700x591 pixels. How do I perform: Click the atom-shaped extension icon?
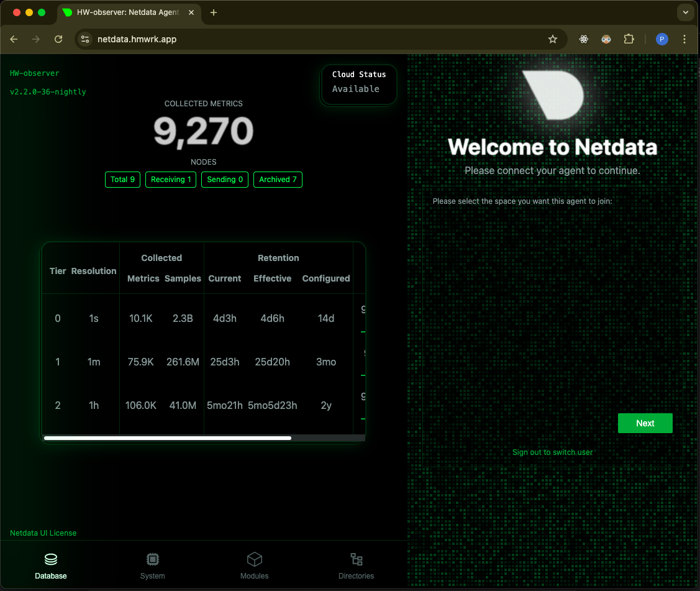[583, 39]
